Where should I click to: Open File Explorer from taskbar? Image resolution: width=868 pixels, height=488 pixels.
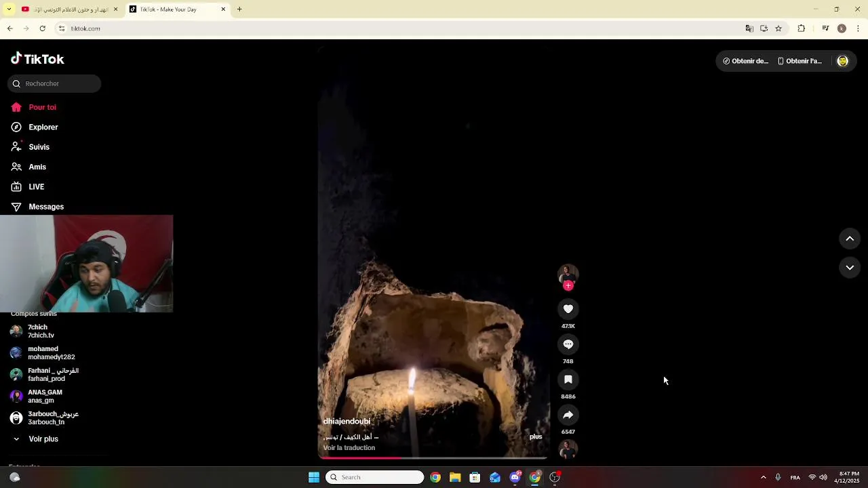click(x=455, y=477)
